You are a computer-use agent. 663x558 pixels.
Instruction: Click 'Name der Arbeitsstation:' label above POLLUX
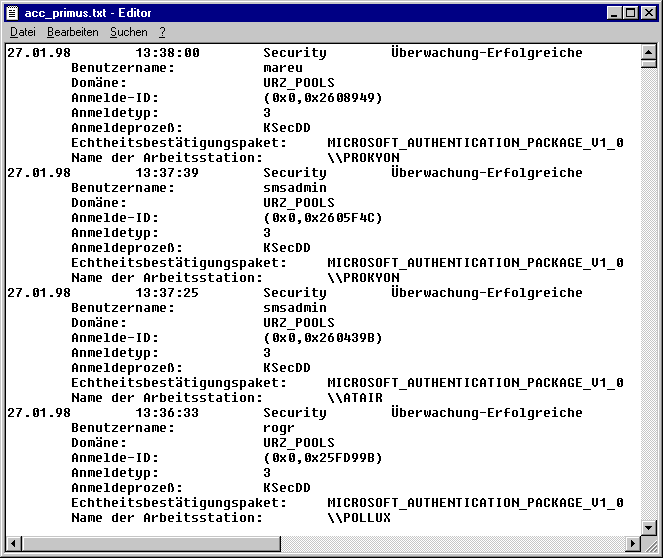(x=167, y=518)
